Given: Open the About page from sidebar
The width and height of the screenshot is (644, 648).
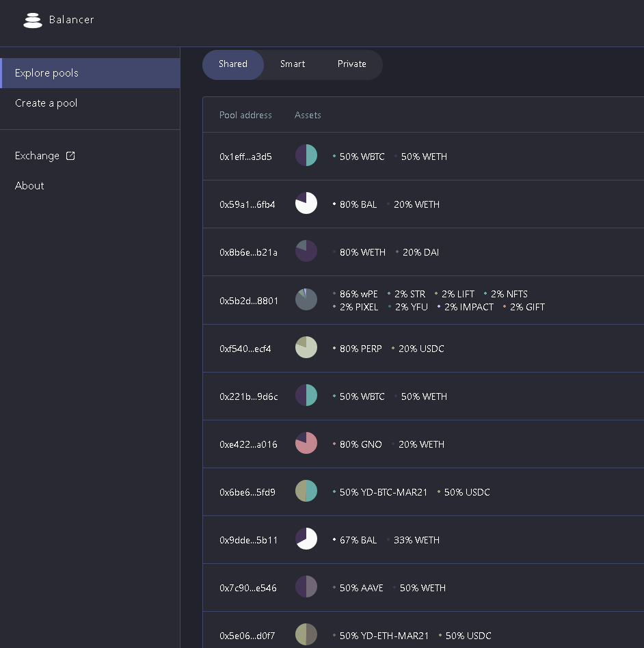Looking at the screenshot, I should point(29,186).
